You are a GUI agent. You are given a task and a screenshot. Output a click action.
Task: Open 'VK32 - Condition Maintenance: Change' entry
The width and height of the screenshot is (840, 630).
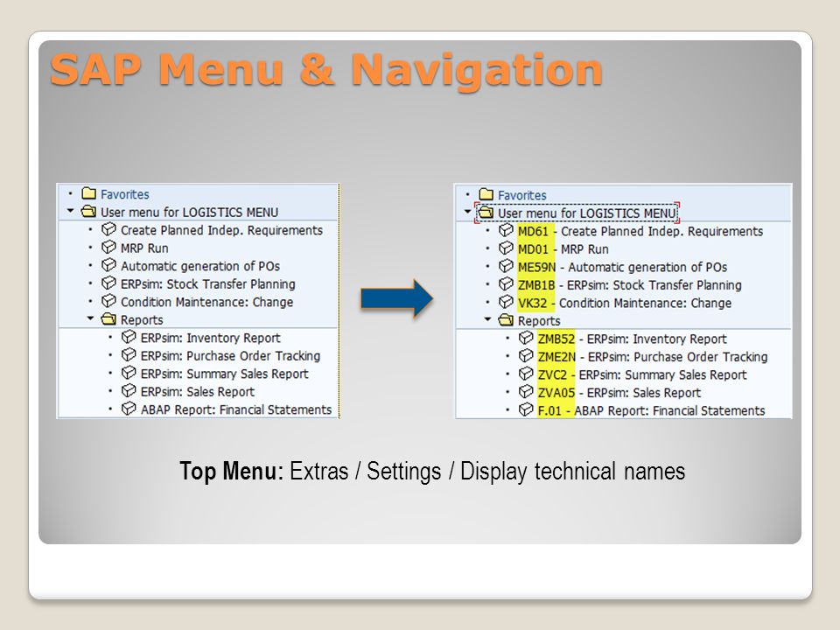pyautogui.click(x=625, y=304)
